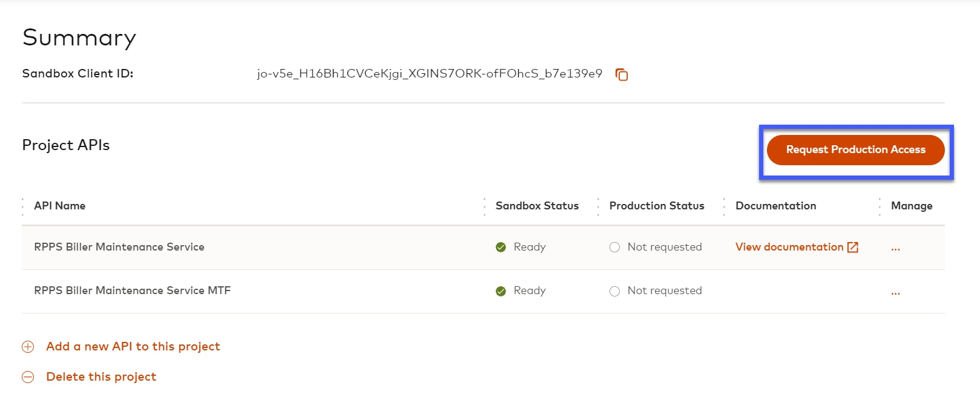Open View documentation link
This screenshot has height=397, width=980.
tap(789, 247)
